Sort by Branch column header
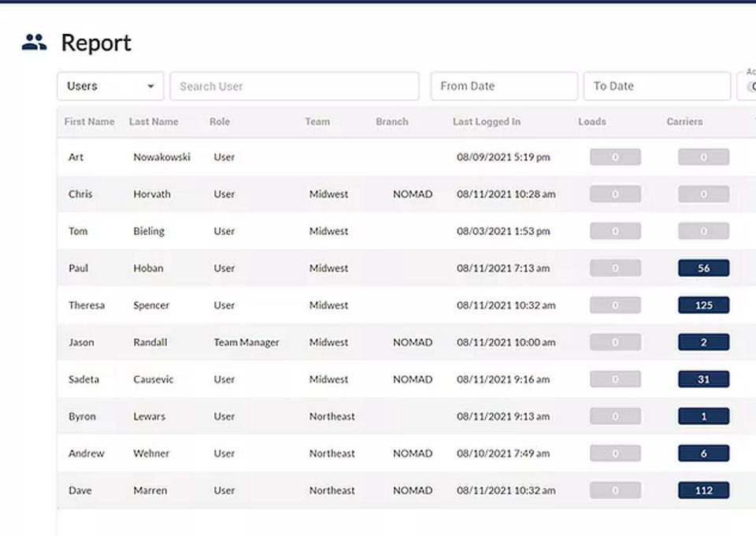 pyautogui.click(x=392, y=121)
